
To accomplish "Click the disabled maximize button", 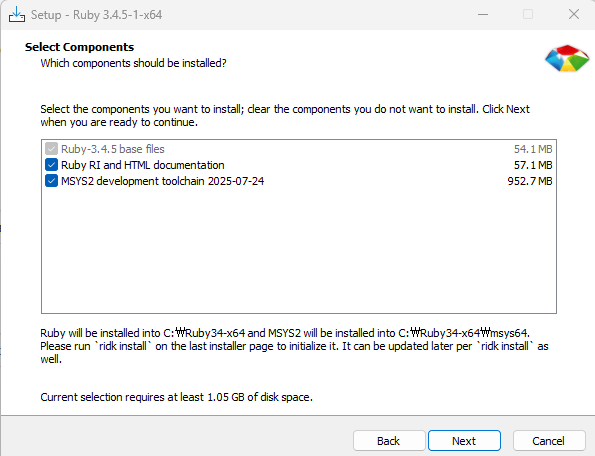I will point(528,14).
